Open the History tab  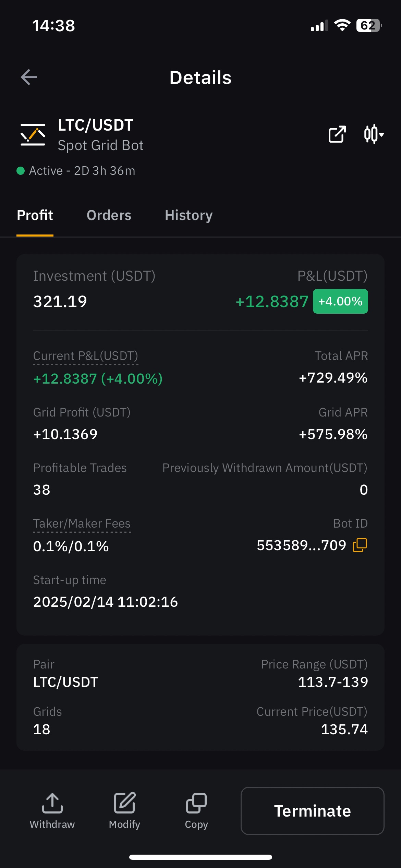pyautogui.click(x=189, y=215)
